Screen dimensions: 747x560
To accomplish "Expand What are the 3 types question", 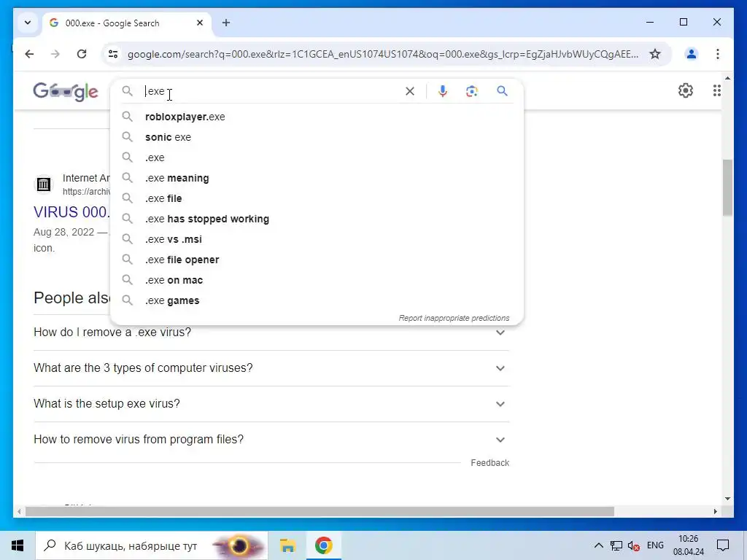I will click(271, 368).
